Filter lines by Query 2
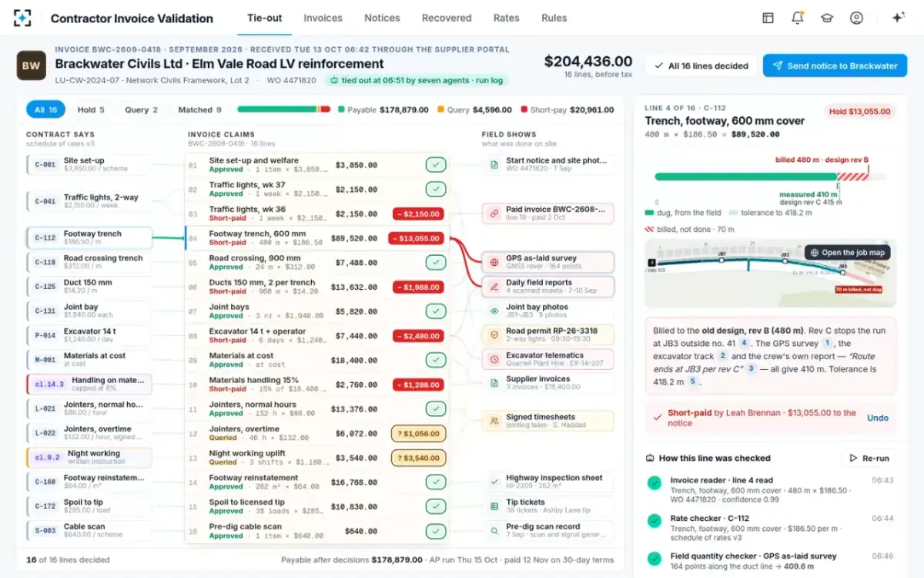Image resolution: width=924 pixels, height=578 pixels. coord(141,109)
